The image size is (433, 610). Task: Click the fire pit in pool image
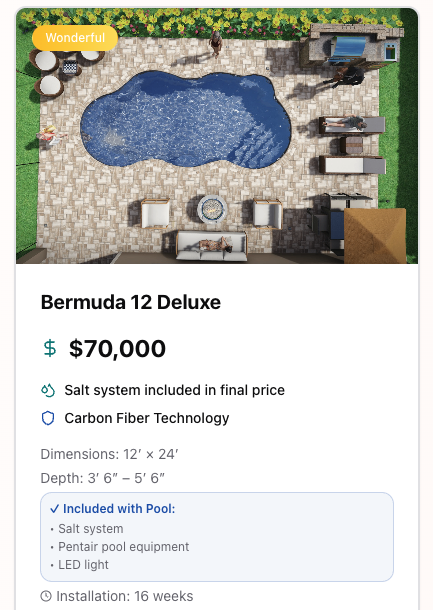[x=212, y=209]
